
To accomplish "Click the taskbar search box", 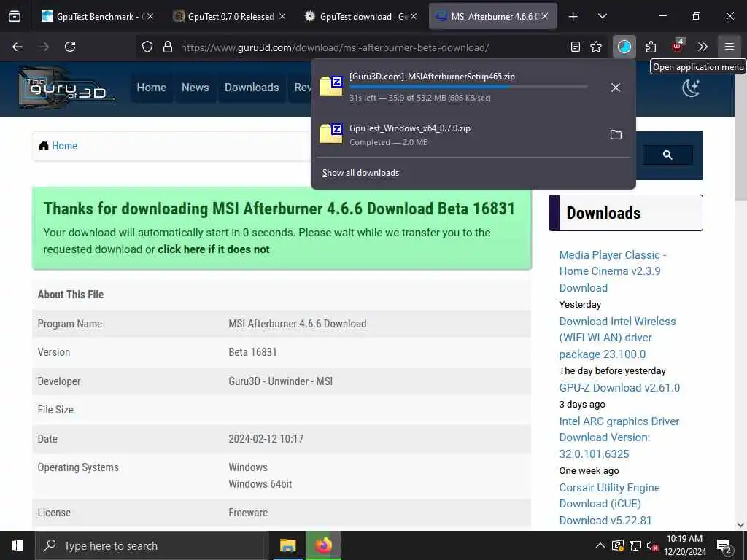I will click(x=152, y=545).
